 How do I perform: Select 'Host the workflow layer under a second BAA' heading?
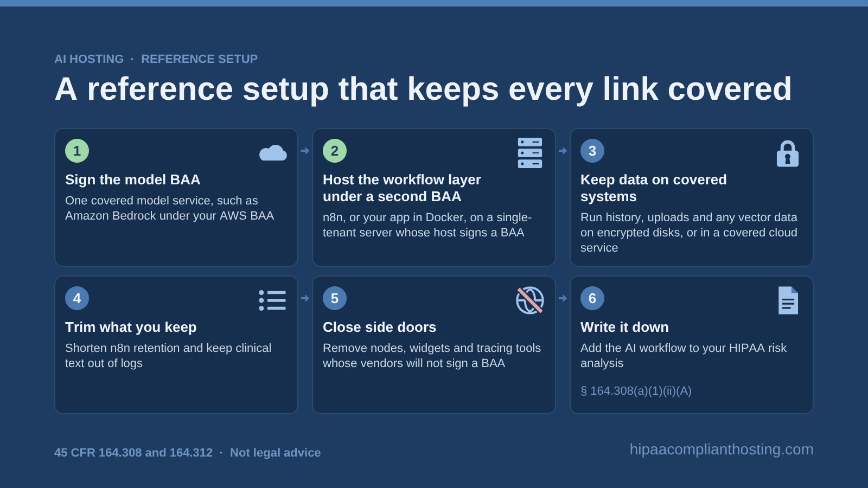click(402, 188)
